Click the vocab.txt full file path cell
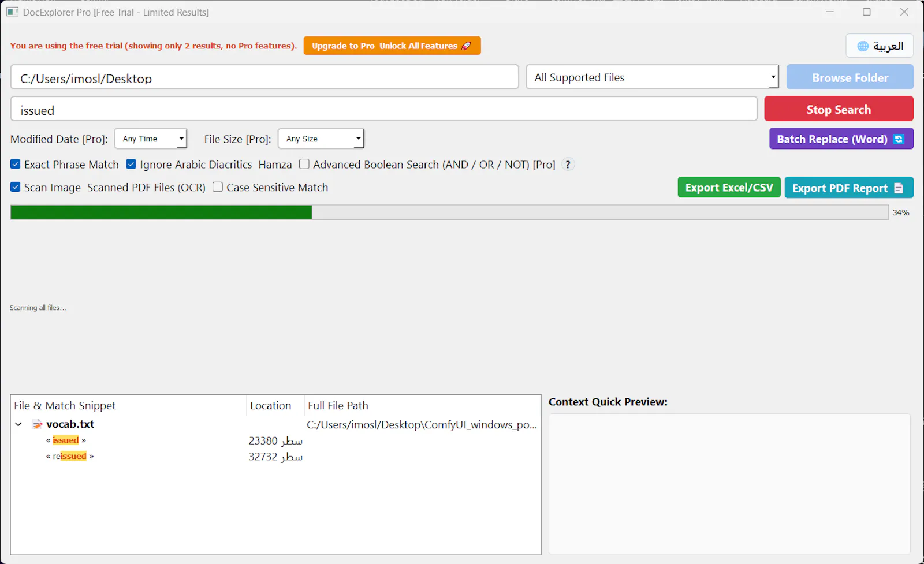This screenshot has width=924, height=564. [422, 425]
